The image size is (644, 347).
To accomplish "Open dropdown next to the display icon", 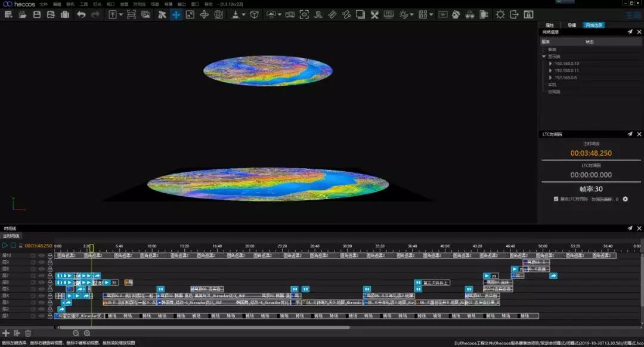I will pos(280,15).
